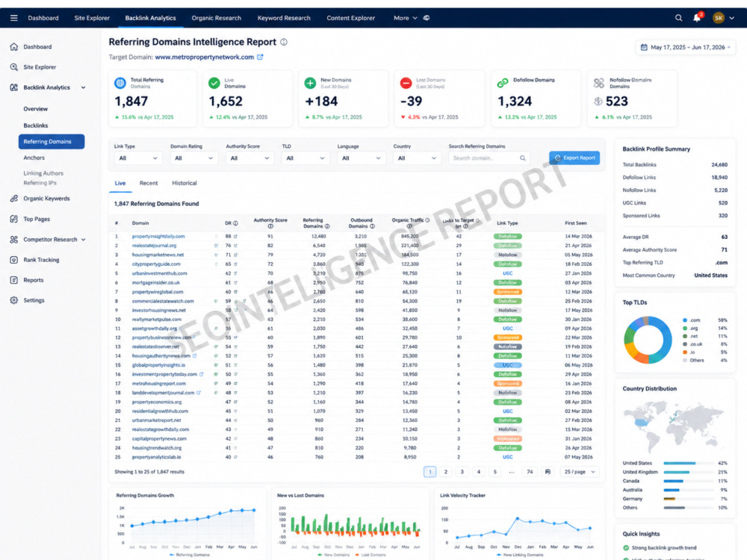
Task: Open Site Explorer in top nav
Action: tap(92, 18)
